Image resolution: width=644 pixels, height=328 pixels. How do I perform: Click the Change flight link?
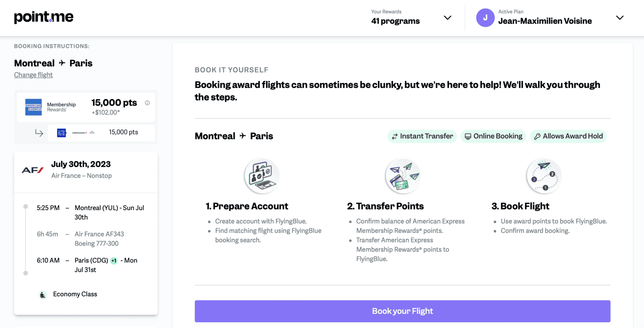(33, 75)
